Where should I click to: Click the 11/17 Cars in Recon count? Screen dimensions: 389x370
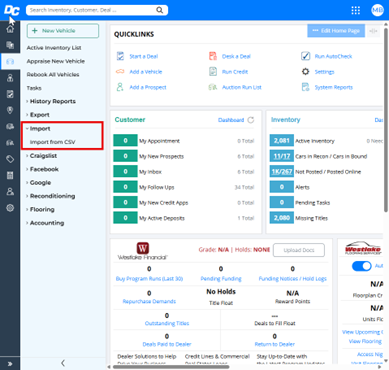tap(282, 156)
